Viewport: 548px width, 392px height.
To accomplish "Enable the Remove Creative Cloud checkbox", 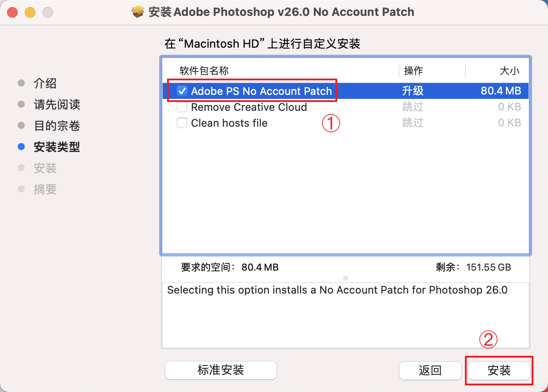I will click(182, 107).
